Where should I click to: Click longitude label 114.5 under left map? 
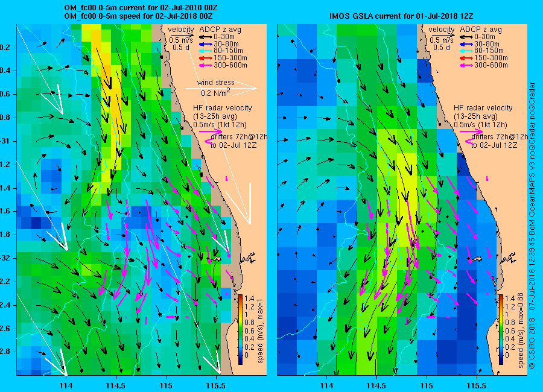pyautogui.click(x=116, y=385)
